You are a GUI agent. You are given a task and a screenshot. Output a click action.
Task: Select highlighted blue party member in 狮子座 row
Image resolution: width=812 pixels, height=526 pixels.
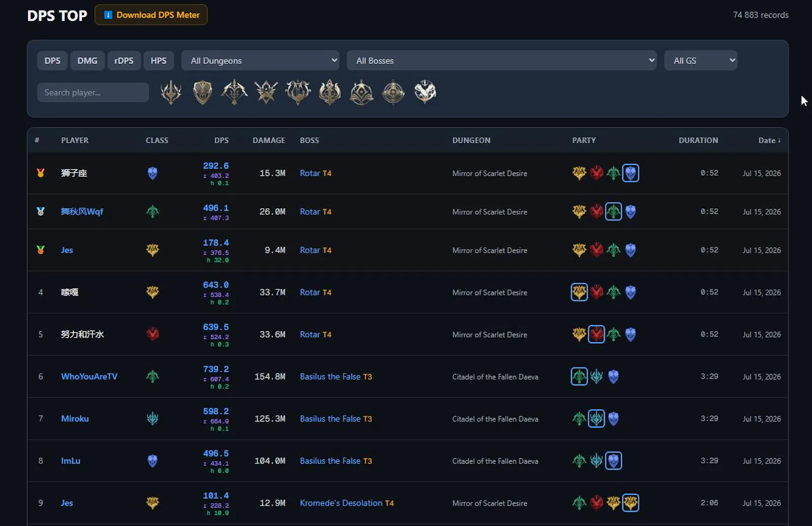630,173
